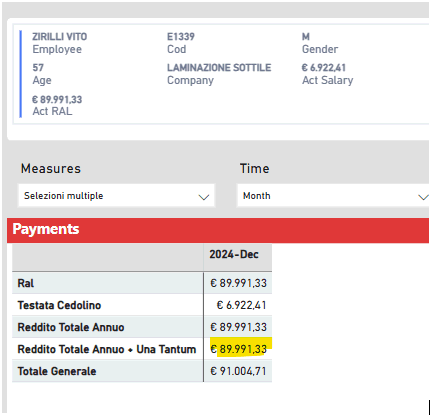Click the Act Salary value € 6.922,41

click(x=324, y=68)
